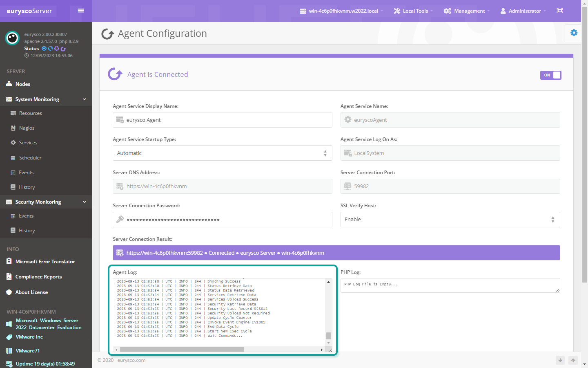Open the settings gear at page corner
The width and height of the screenshot is (588, 368).
click(574, 33)
